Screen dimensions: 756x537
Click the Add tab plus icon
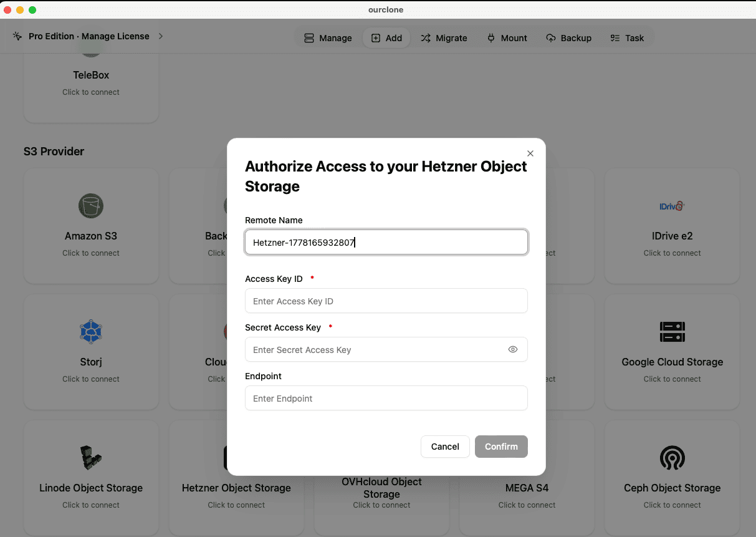click(x=376, y=38)
